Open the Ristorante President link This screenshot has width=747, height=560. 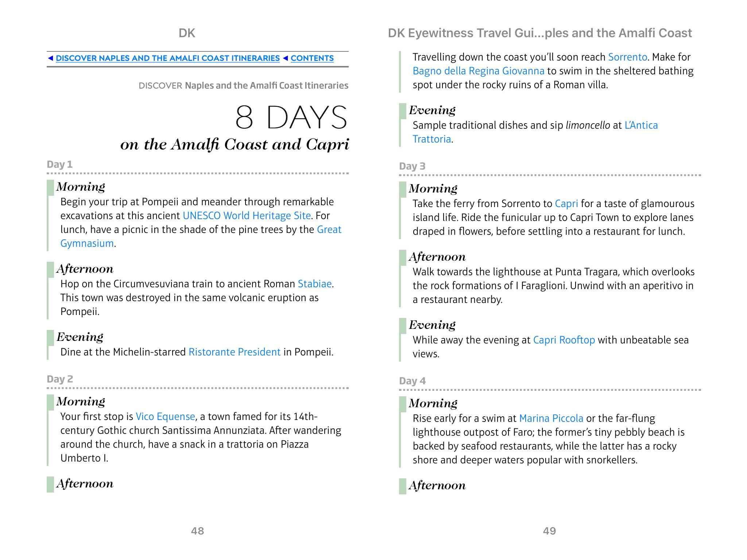[235, 352]
